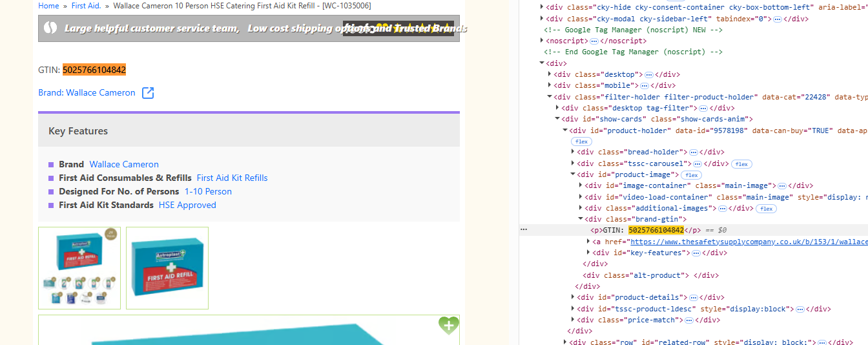Expand the div class desktop node
This screenshot has height=345, width=868.
tap(550, 74)
